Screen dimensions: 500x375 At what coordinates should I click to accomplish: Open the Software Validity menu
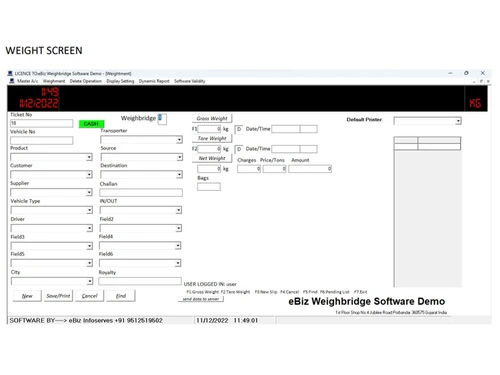[190, 81]
